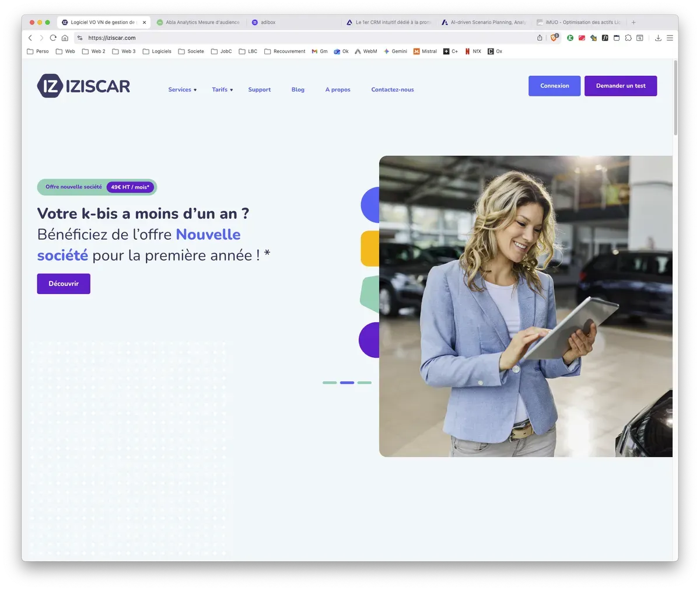Open the extensions puzzle-piece icon
The height and width of the screenshot is (590, 700).
(628, 38)
